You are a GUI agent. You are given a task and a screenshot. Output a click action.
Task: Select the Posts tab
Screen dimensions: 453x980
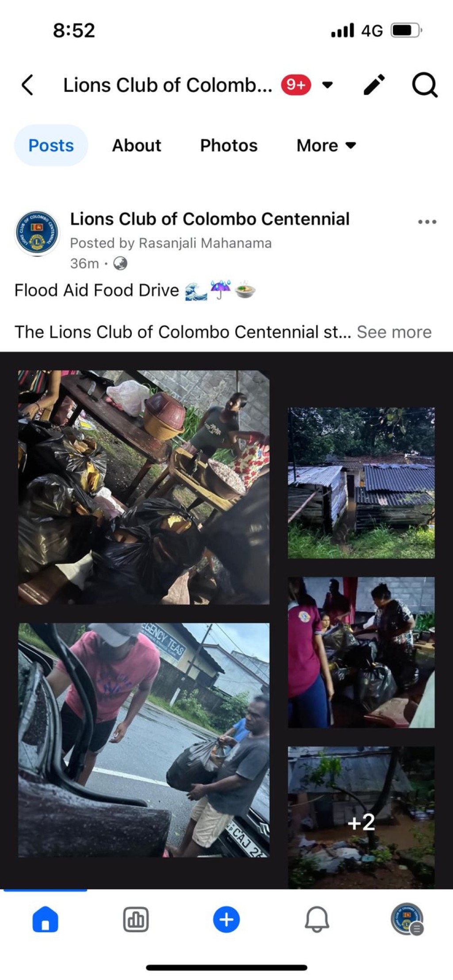pos(51,145)
